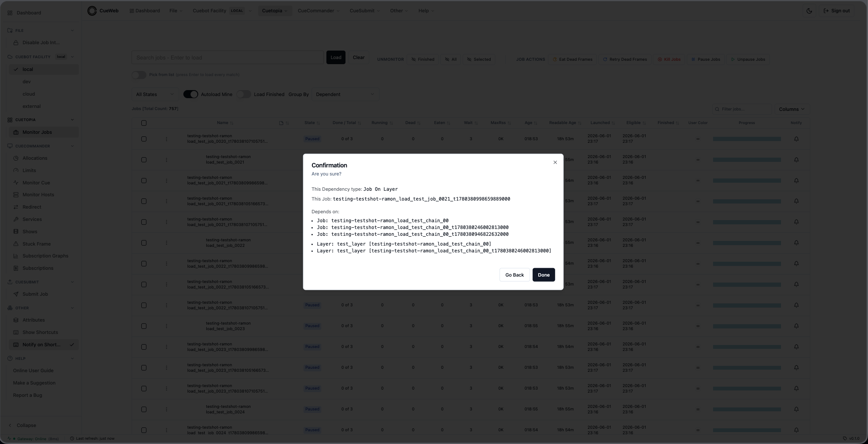Screen dimensions: 868x444
Task: Expand the Help menu in top bar
Action: [426, 11]
